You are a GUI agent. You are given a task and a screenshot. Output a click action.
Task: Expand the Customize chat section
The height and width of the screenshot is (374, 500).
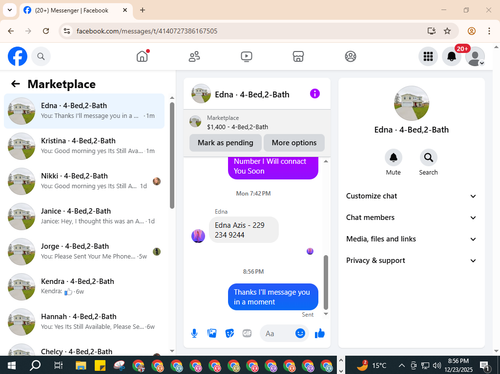click(x=411, y=196)
